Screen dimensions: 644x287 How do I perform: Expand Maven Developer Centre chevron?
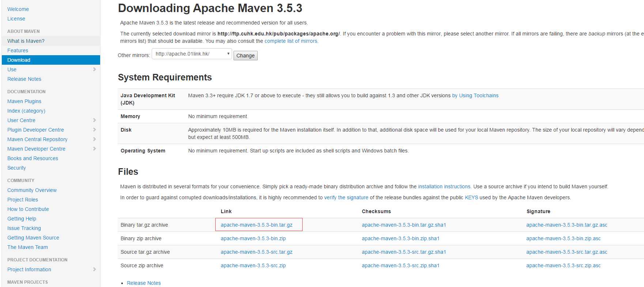(x=94, y=149)
